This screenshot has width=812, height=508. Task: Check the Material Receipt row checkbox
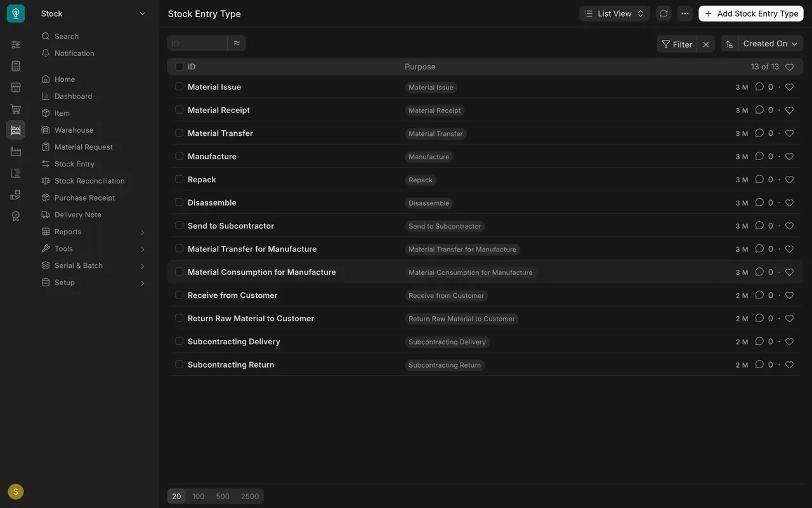click(x=179, y=110)
